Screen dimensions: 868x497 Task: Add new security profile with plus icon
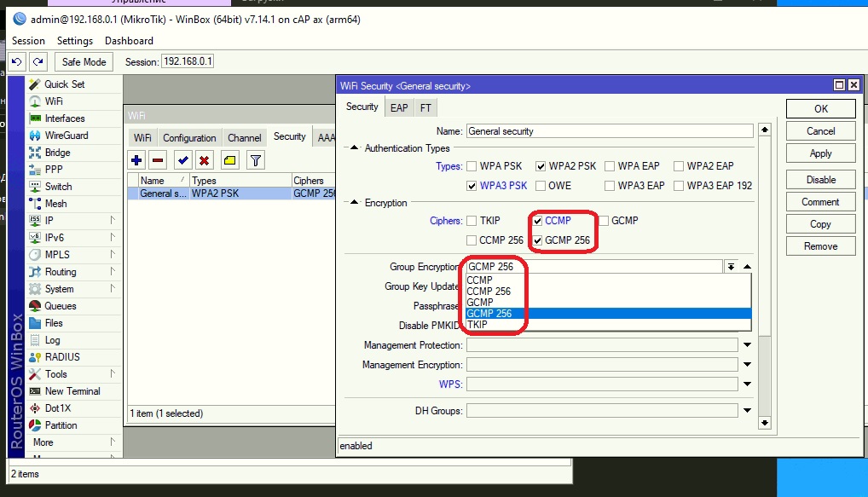(x=136, y=160)
